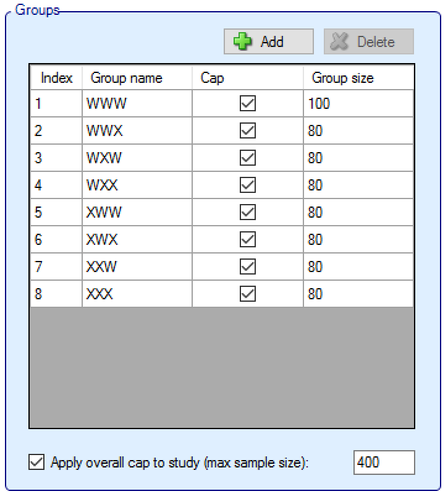Click the green plus Add icon
The height and width of the screenshot is (499, 448).
(x=243, y=42)
